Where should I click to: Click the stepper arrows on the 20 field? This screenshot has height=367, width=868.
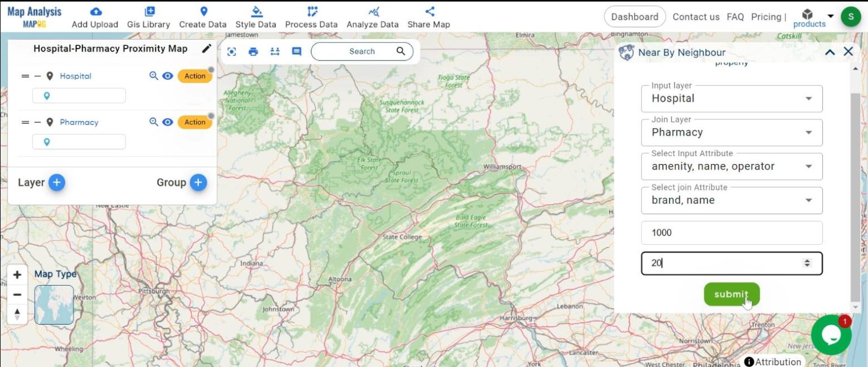[807, 263]
